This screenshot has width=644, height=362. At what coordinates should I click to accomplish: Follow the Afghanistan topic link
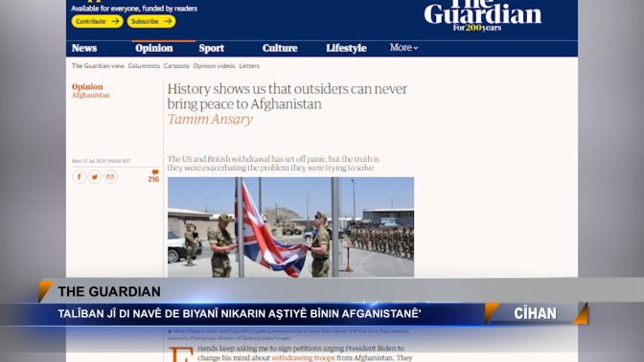pyautogui.click(x=91, y=95)
